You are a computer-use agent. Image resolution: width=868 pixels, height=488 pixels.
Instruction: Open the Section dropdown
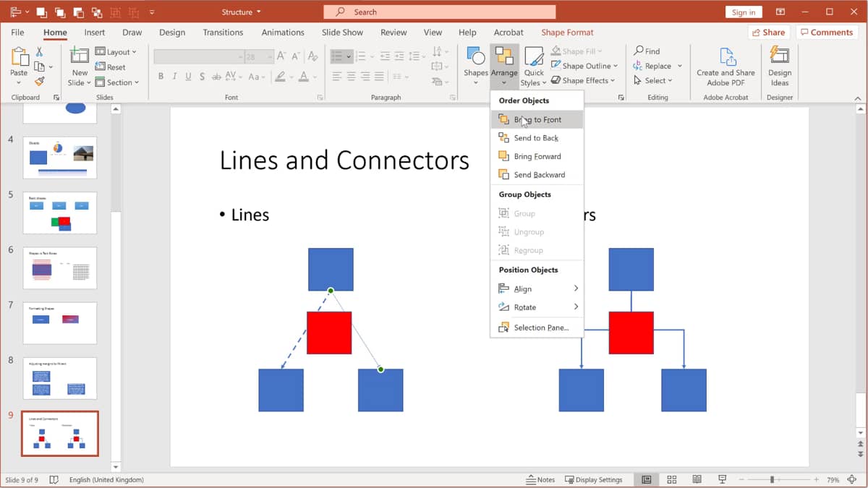click(x=118, y=82)
